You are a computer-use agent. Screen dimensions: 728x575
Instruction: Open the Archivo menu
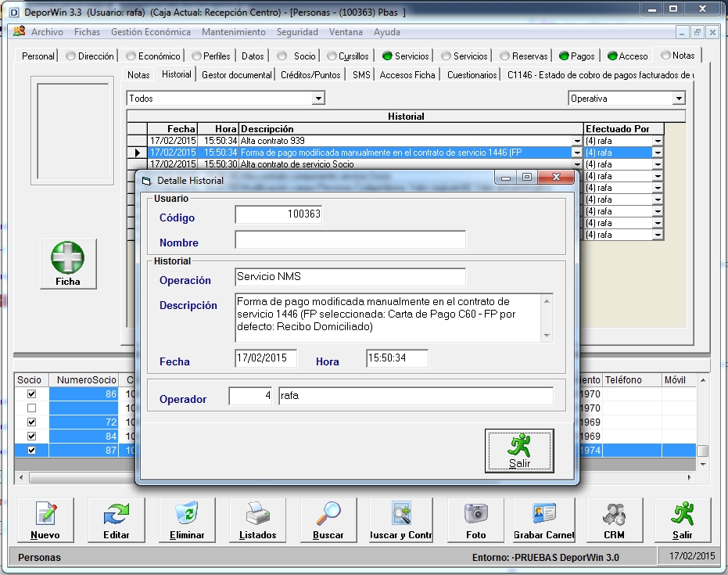point(47,32)
